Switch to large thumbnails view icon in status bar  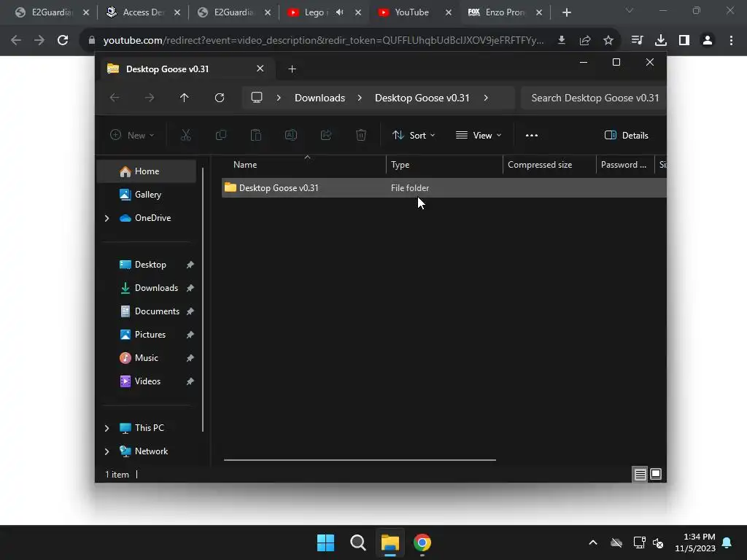[656, 474]
